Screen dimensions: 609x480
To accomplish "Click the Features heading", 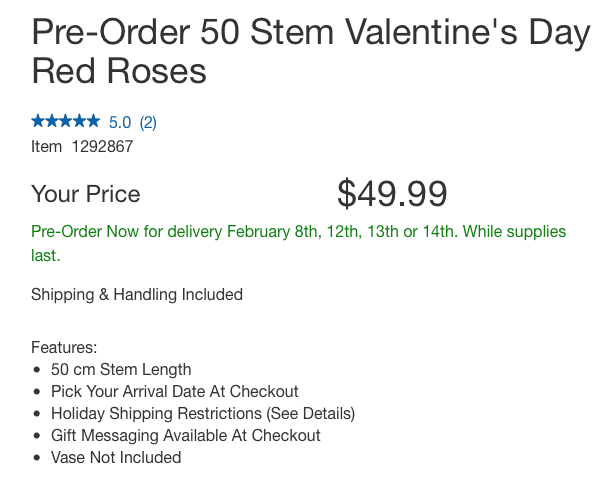I will (64, 347).
